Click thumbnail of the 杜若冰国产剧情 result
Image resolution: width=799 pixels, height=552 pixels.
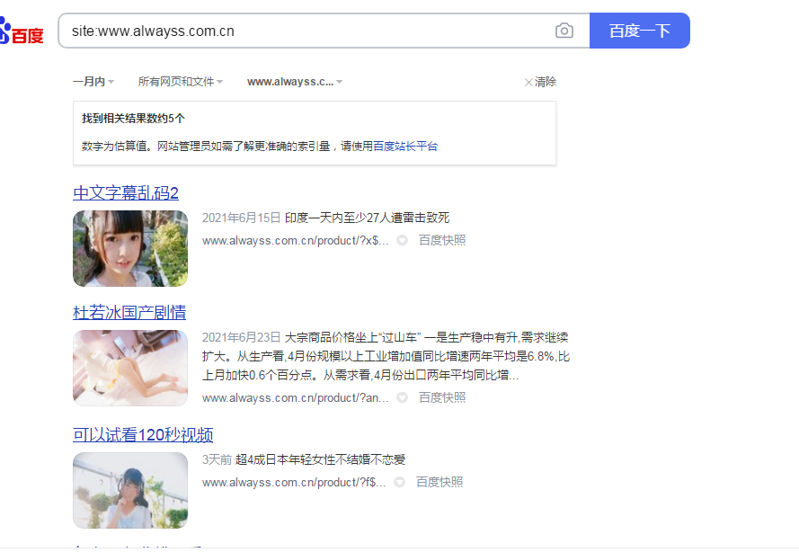click(130, 367)
